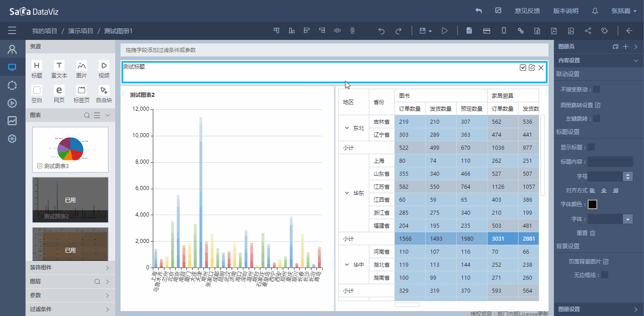Redo the last edit

click(x=398, y=31)
